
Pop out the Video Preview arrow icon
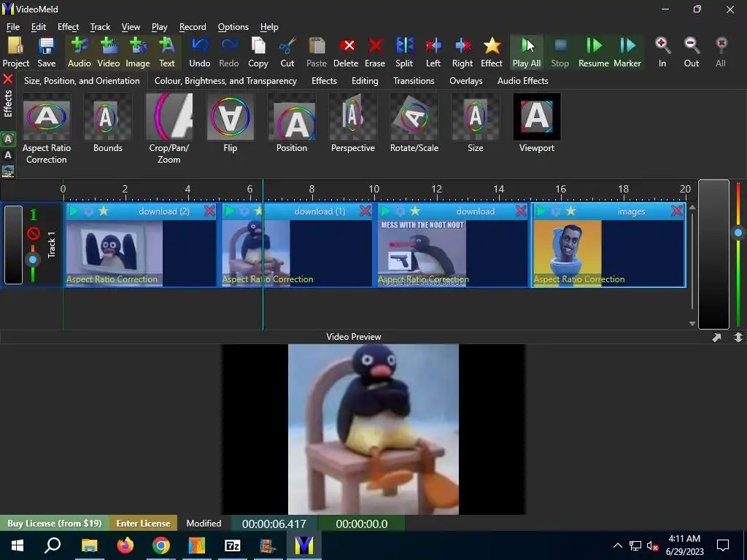tap(716, 337)
